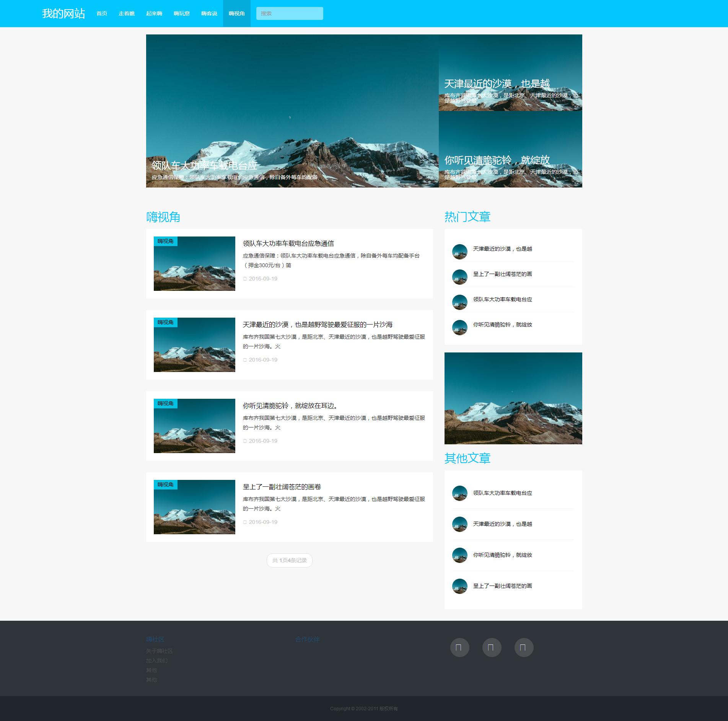Click round avatar beside 天津最近的沙漠 in 热门文章
The image size is (728, 721).
click(x=459, y=252)
